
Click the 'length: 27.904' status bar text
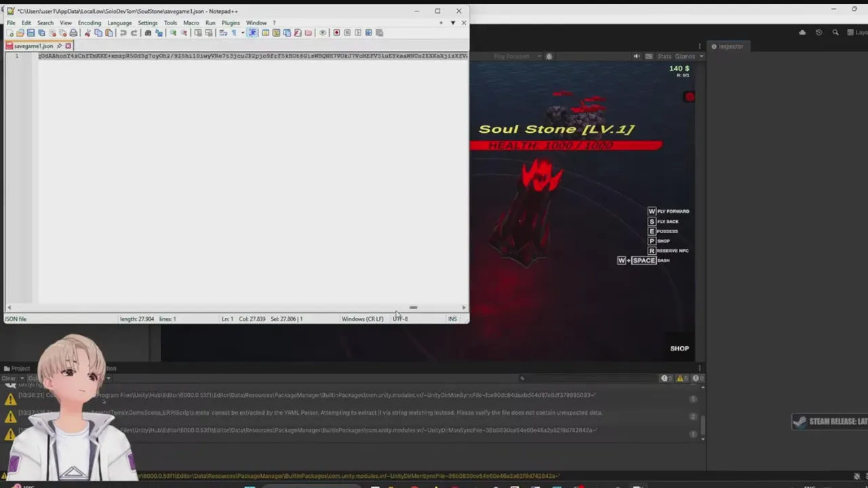(138, 319)
